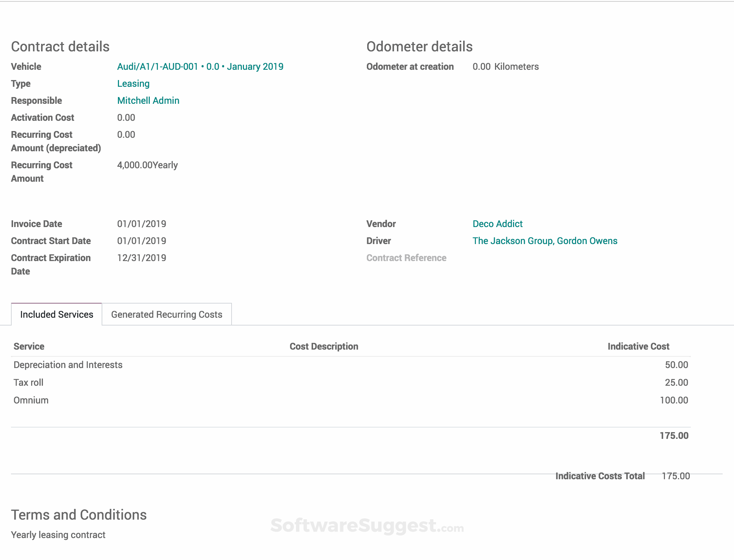Click the Invoice Date value 01/01/2019
This screenshot has height=560, width=734.
click(x=142, y=224)
